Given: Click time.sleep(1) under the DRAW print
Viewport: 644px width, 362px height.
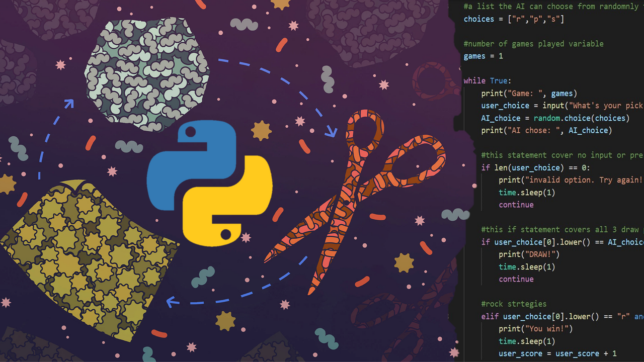Looking at the screenshot, I should pos(527,266).
